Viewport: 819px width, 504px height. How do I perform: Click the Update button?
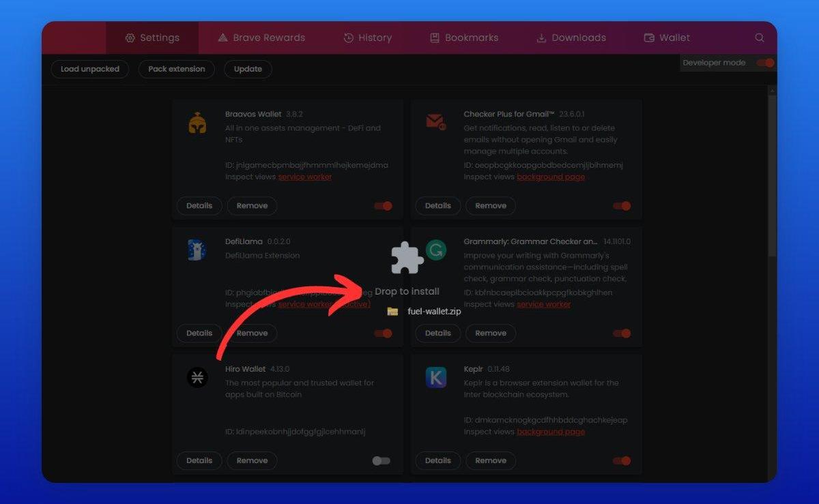pos(248,69)
